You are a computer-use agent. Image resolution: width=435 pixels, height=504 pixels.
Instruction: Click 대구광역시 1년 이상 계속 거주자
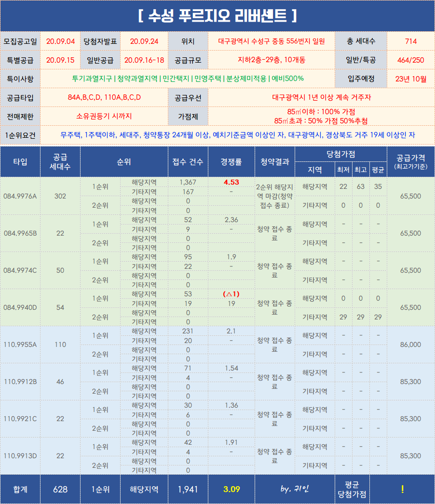[321, 97]
